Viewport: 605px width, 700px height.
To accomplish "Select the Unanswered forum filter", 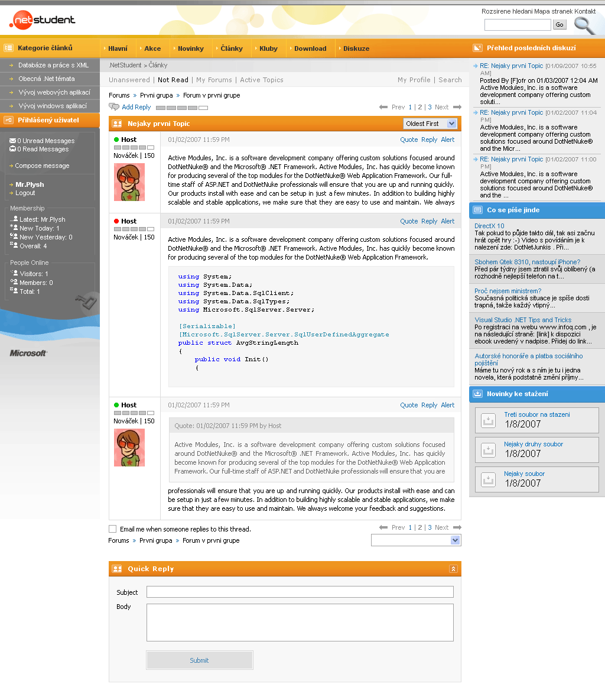I will pos(129,80).
